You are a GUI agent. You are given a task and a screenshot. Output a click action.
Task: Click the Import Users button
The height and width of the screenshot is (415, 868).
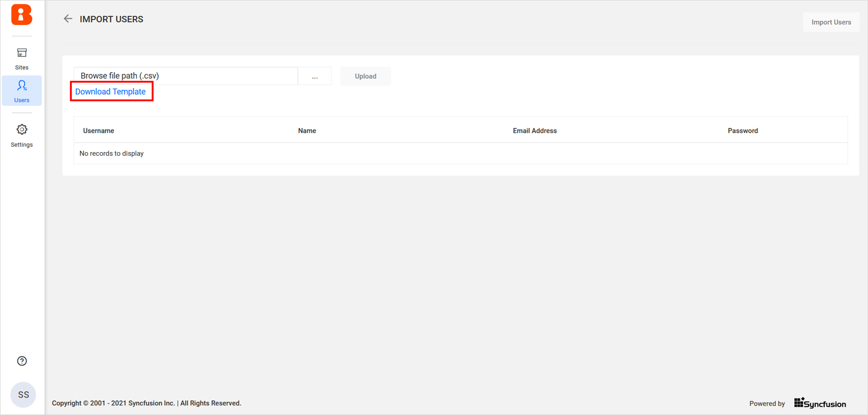pos(831,22)
